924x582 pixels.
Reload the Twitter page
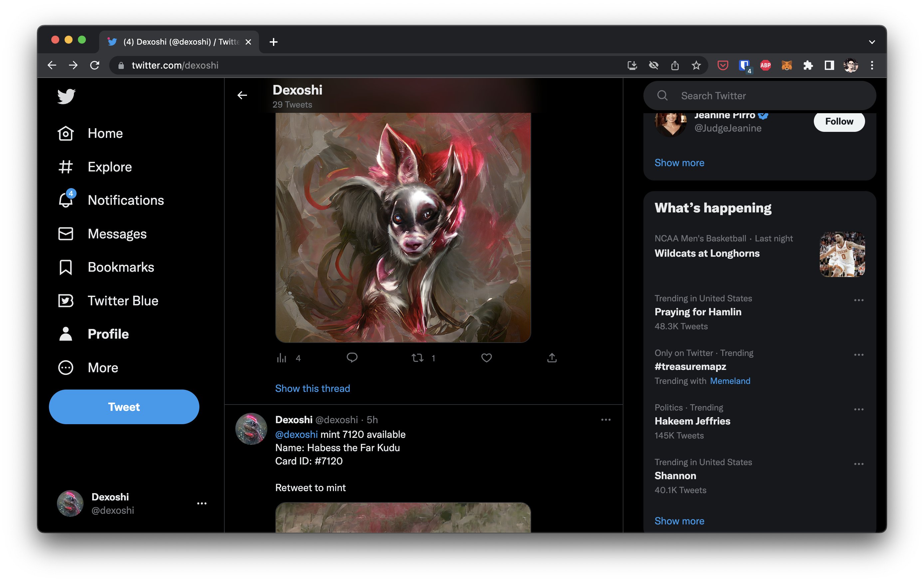coord(95,65)
